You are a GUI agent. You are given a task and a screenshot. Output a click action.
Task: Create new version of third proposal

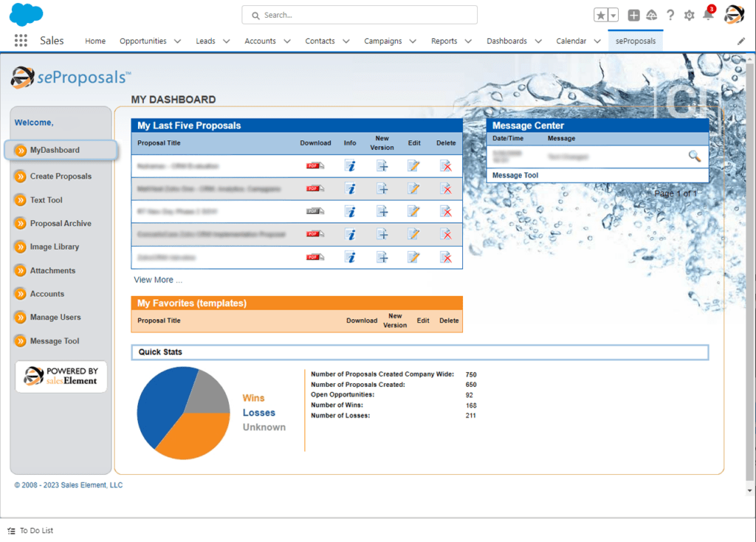point(382,212)
